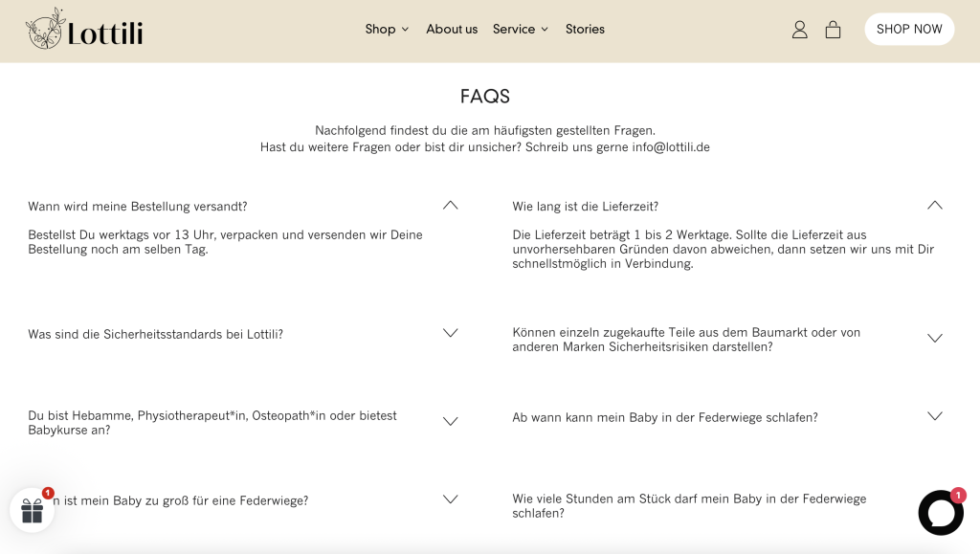Expand the Baumarkt Sicherheitsrisiken question arrow

pos(935,338)
